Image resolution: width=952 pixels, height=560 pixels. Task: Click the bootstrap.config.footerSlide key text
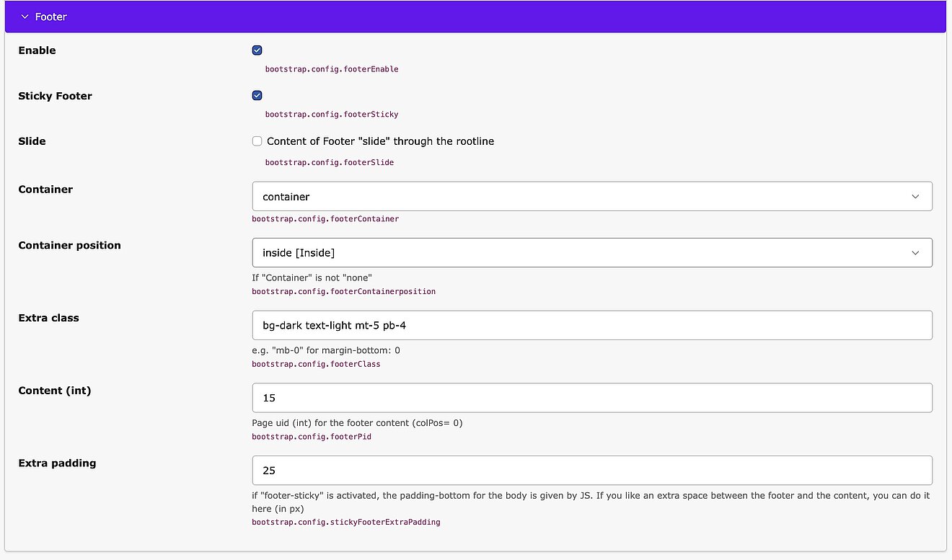[x=330, y=162]
